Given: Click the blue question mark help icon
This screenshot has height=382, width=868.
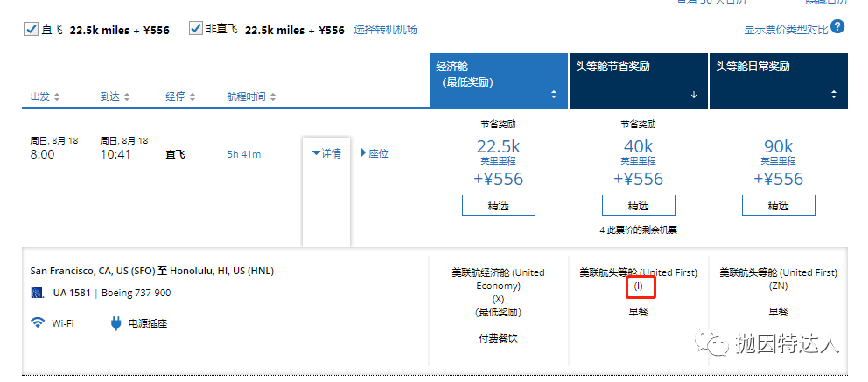Looking at the screenshot, I should point(837,26).
